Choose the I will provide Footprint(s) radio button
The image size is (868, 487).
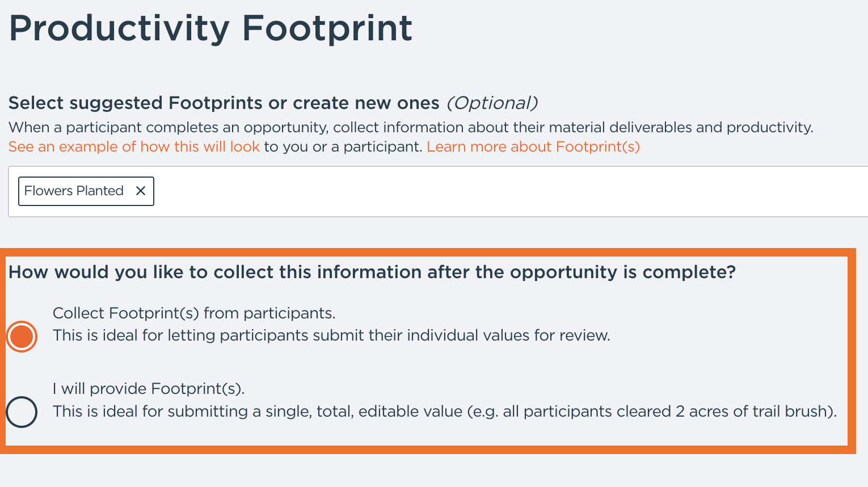[x=22, y=412]
